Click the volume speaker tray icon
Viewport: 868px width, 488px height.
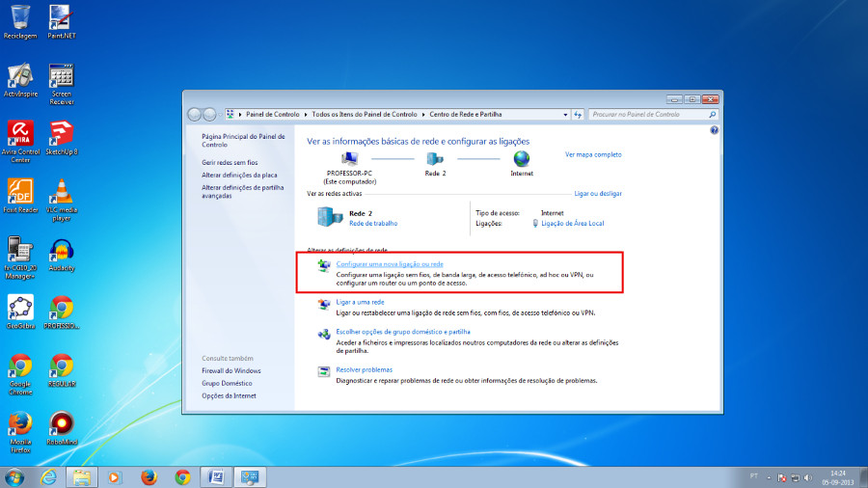point(809,477)
